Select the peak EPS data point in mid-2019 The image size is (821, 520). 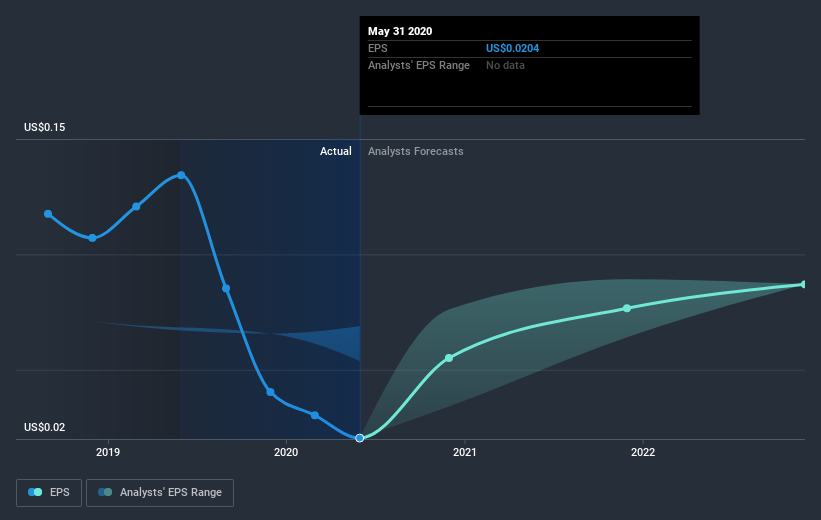[181, 175]
